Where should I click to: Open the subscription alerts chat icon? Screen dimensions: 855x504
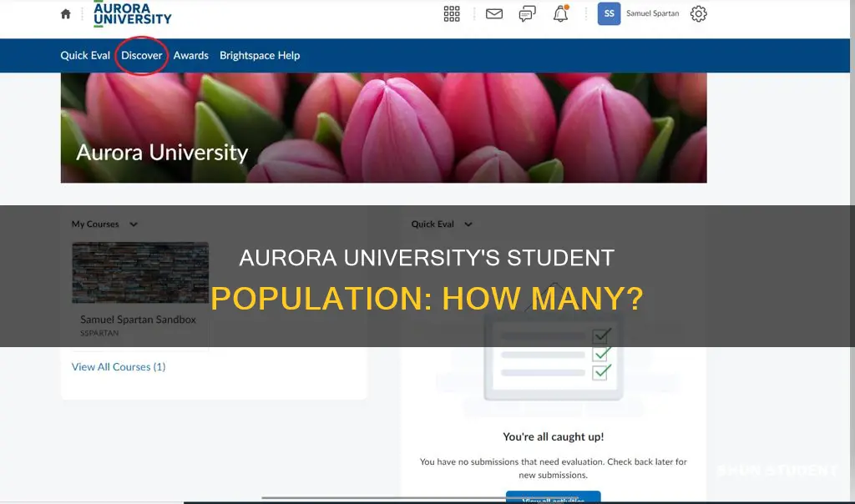[528, 13]
